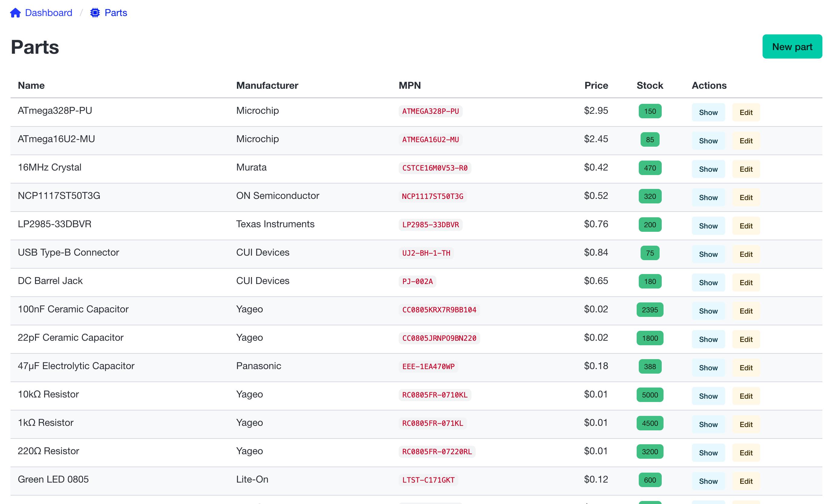839x504 pixels.
Task: Edit the NCP1117ST50T3G part
Action: pos(746,197)
